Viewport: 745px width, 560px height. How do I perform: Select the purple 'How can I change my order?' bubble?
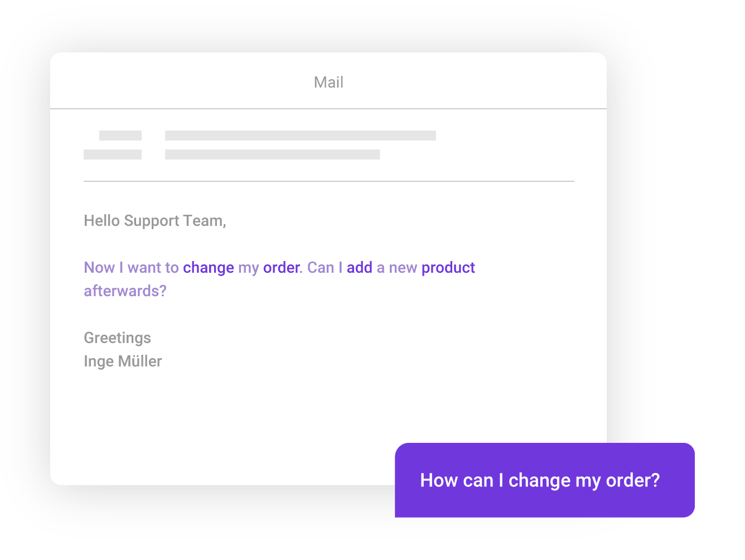pyautogui.click(x=544, y=480)
